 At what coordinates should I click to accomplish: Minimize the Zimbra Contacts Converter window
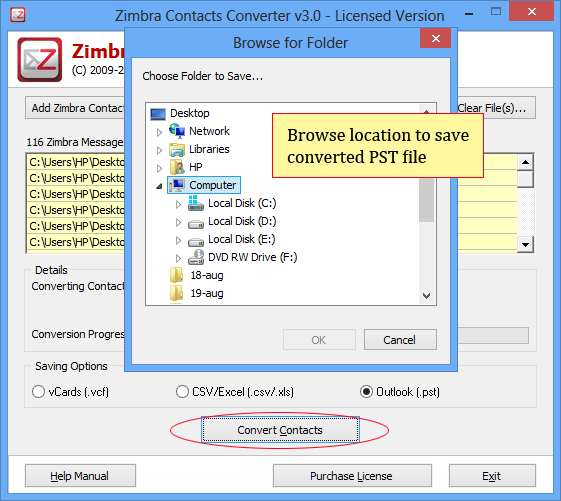(x=469, y=13)
